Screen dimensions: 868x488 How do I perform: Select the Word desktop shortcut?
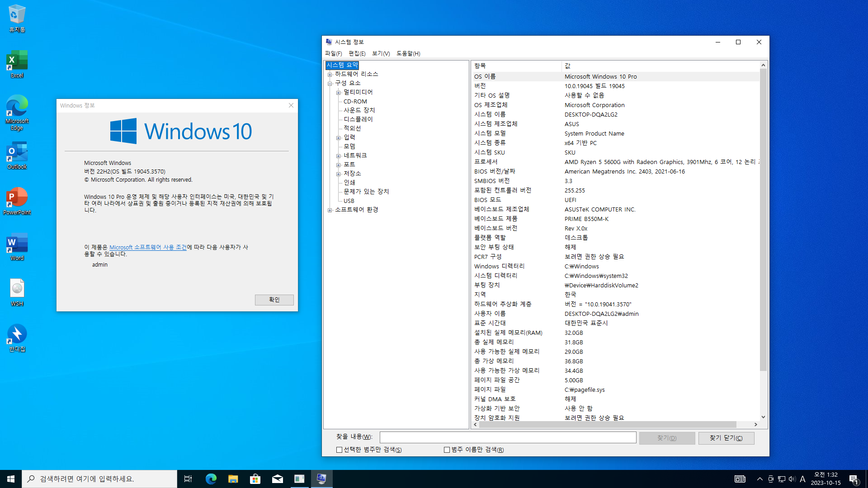[17, 247]
